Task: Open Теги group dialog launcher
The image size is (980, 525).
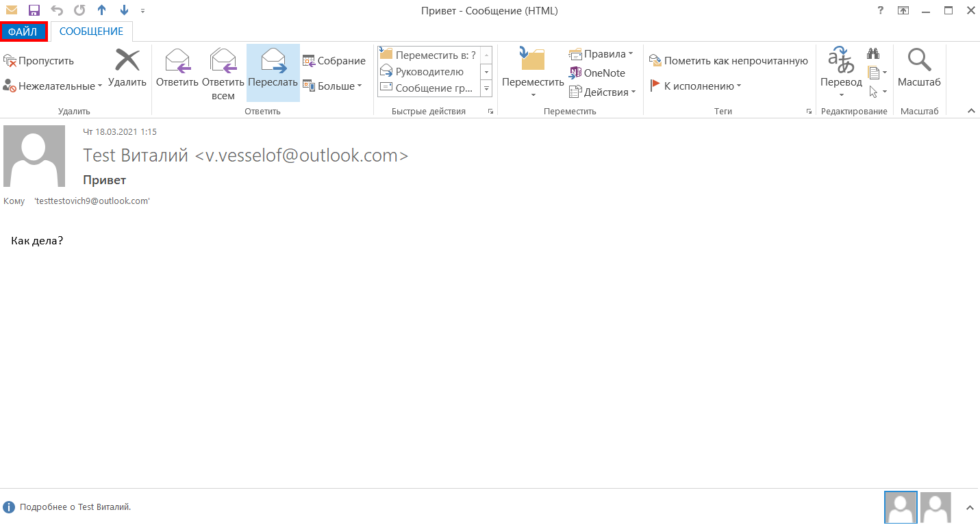Action: [809, 111]
